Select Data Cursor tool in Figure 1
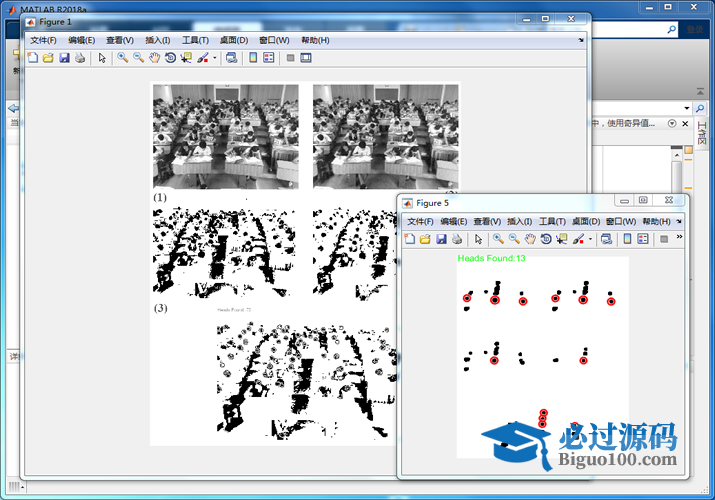This screenshot has width=715, height=500. [186, 58]
